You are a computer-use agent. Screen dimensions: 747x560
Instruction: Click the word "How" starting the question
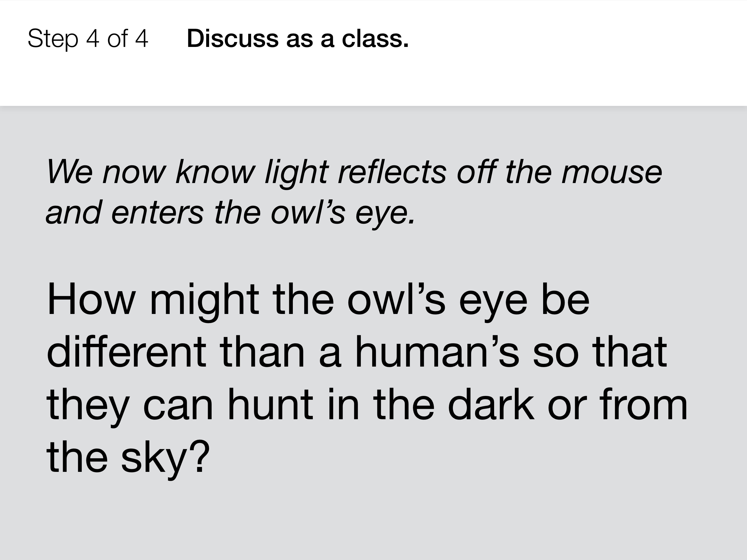(x=91, y=299)
